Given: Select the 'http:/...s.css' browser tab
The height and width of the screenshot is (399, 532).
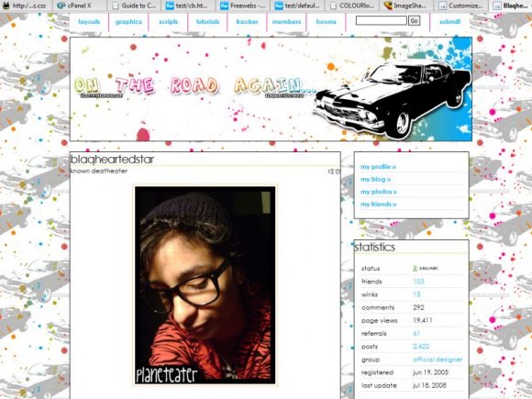Looking at the screenshot, I should [26, 6].
